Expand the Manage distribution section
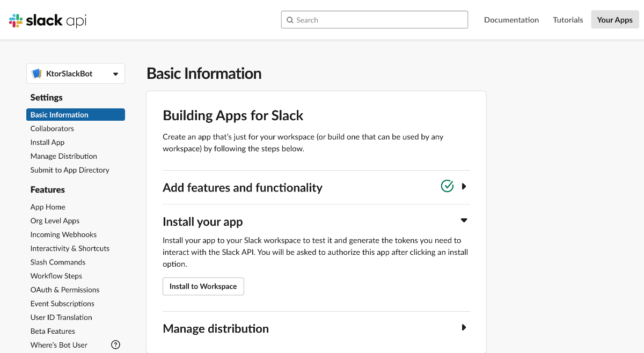The width and height of the screenshot is (644, 353). point(464,328)
